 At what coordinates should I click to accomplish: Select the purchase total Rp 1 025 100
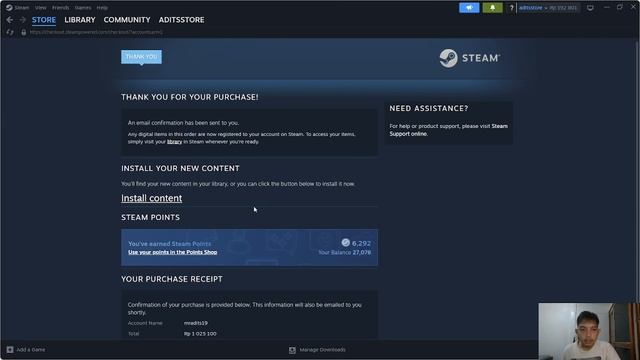(x=200, y=333)
